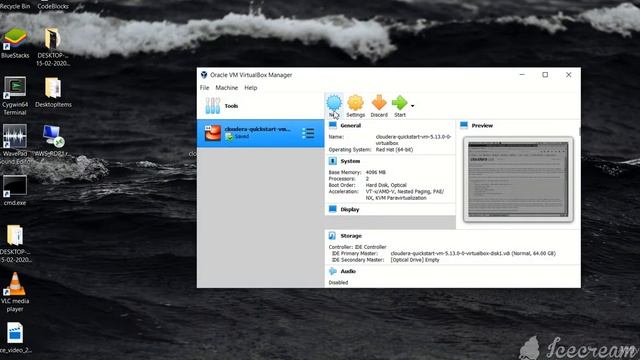The image size is (640, 360).
Task: Click the '4096 MB' base memory value
Action: [x=376, y=172]
